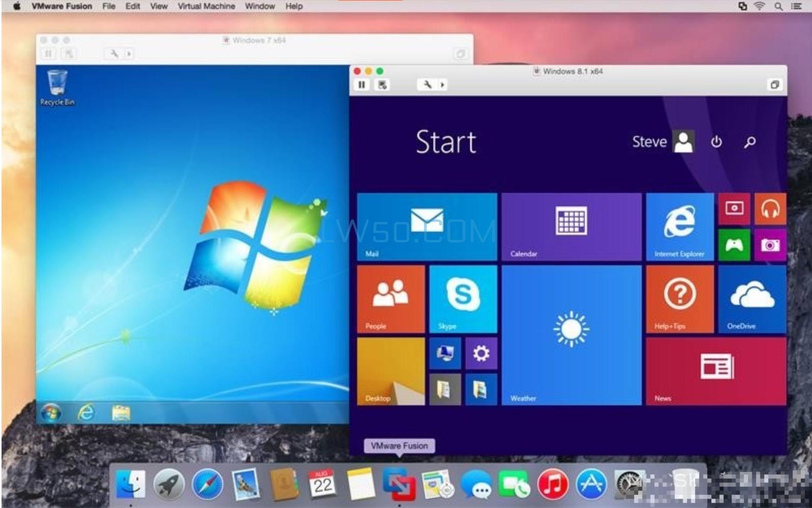Launch the Skype tile

pyautogui.click(x=463, y=299)
